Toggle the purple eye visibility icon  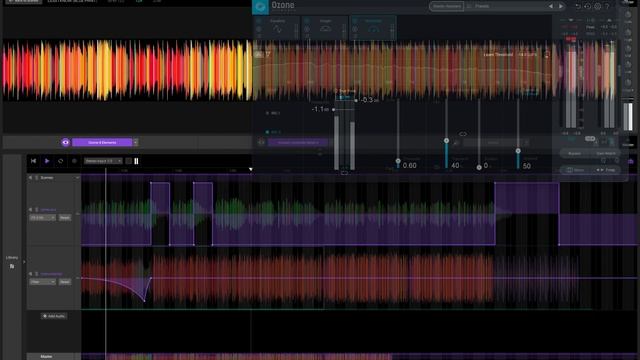pos(65,142)
